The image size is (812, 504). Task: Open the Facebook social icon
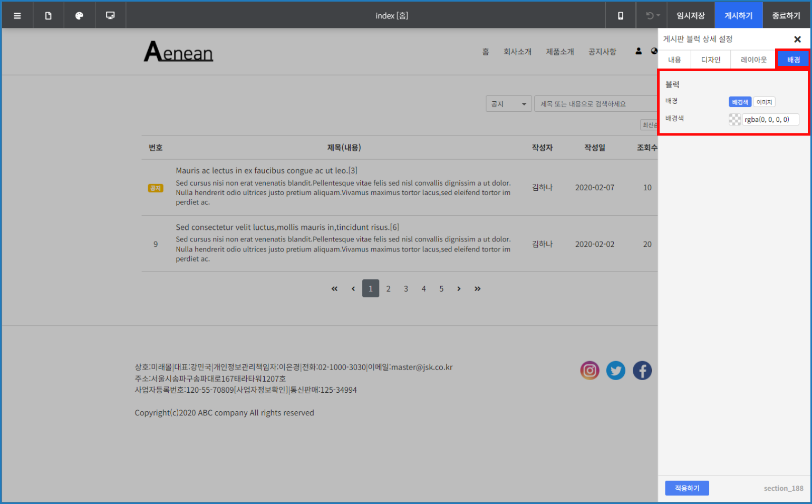(642, 371)
